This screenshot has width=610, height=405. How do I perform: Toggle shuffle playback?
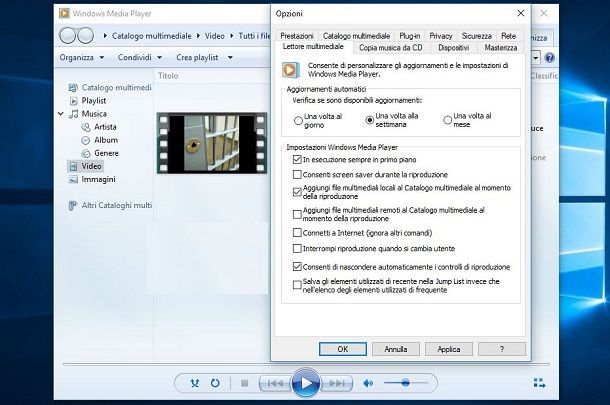(195, 383)
